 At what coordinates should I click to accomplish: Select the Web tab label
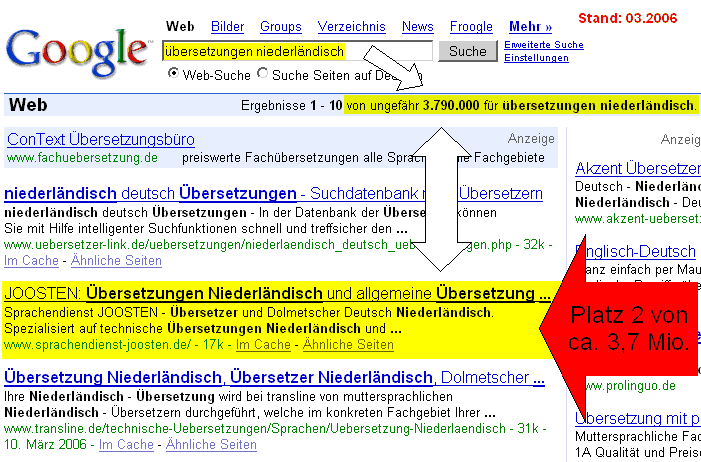180,27
